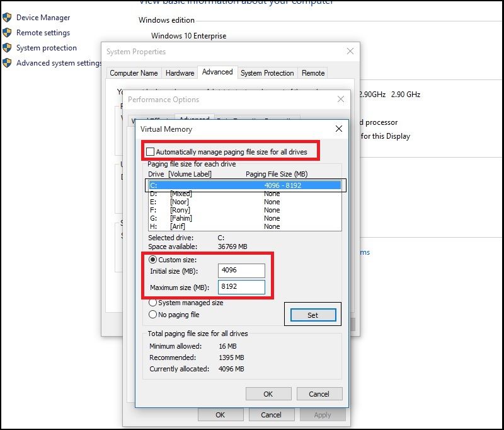The width and height of the screenshot is (504, 430).
Task: Select System managed size option
Action: (x=152, y=303)
